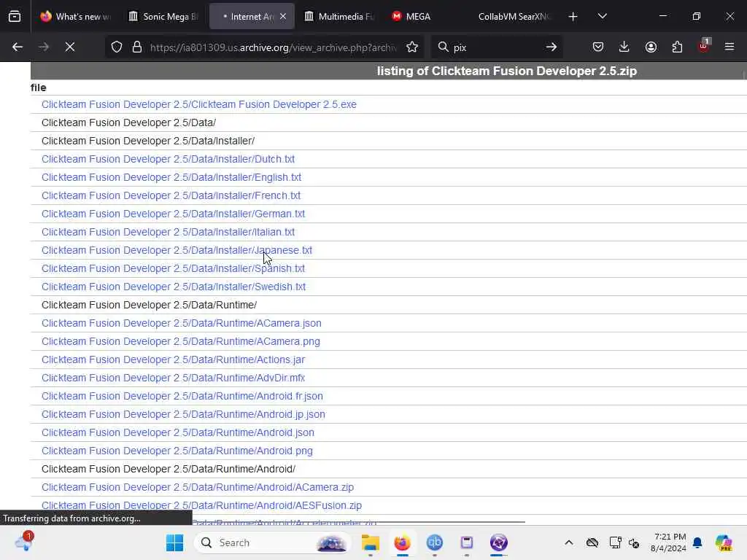Screen dimensions: 747x560
Task: Open the Installer/Japanese.txt link
Action: click(x=177, y=250)
